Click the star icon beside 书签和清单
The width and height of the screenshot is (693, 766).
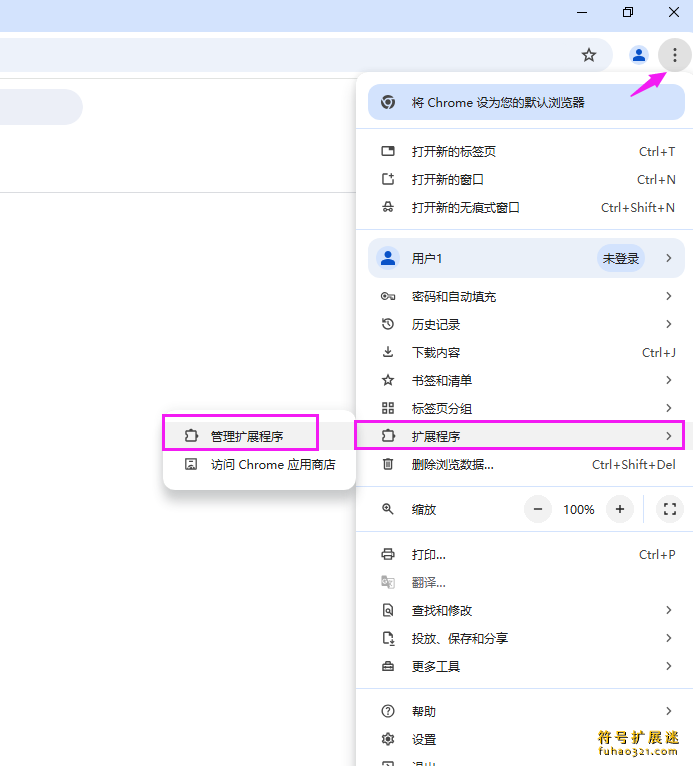388,380
